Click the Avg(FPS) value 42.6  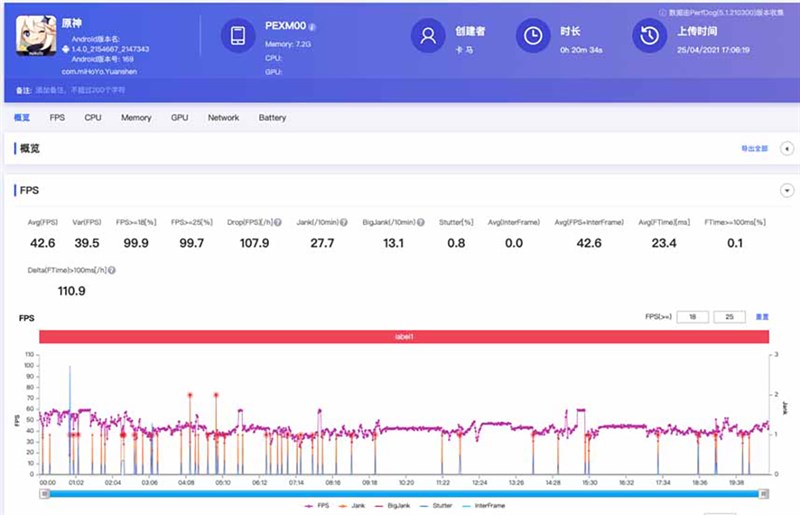[x=42, y=243]
